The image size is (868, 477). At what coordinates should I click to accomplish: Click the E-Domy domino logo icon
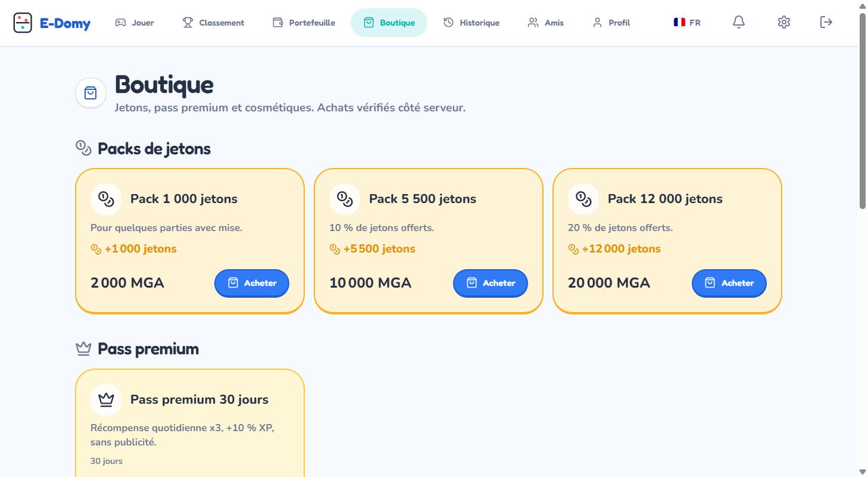pos(23,23)
